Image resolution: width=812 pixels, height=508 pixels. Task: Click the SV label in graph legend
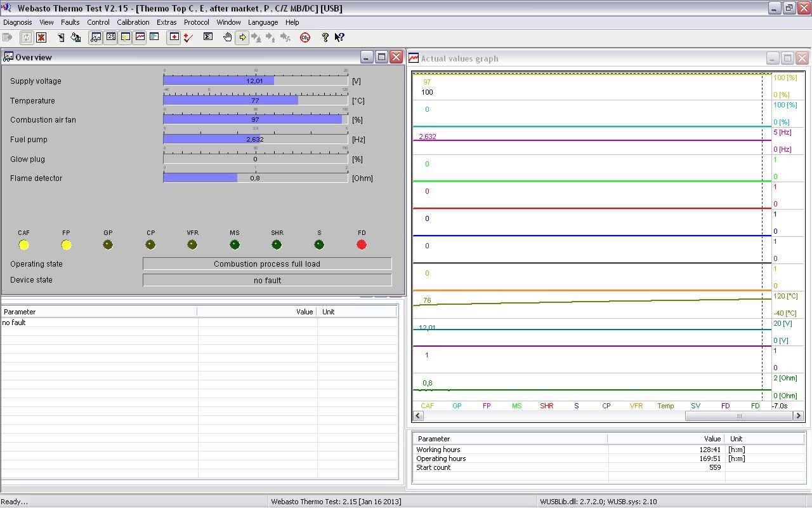coord(695,406)
